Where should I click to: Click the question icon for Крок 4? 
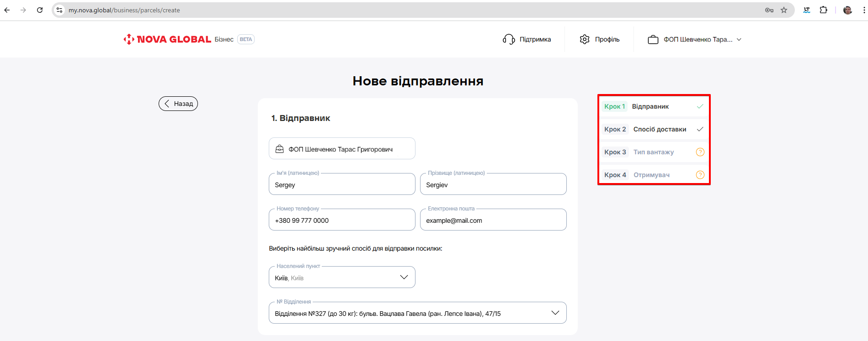(x=700, y=175)
